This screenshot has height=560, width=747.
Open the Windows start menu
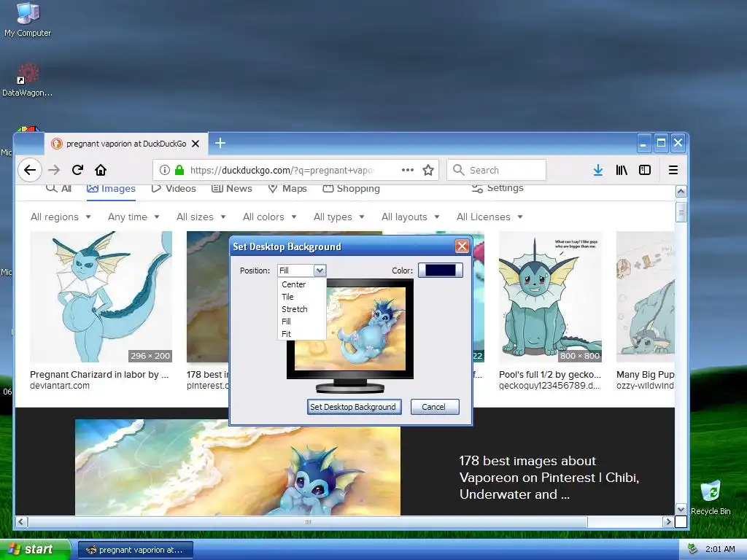click(x=34, y=549)
